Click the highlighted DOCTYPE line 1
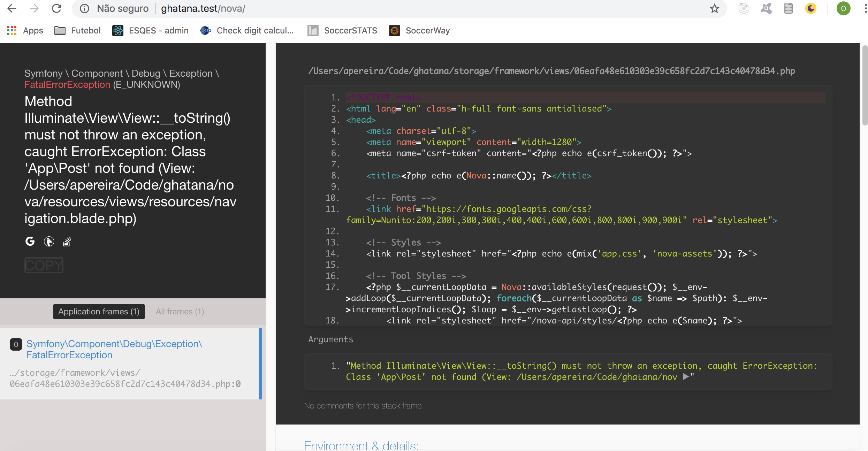 586,98
